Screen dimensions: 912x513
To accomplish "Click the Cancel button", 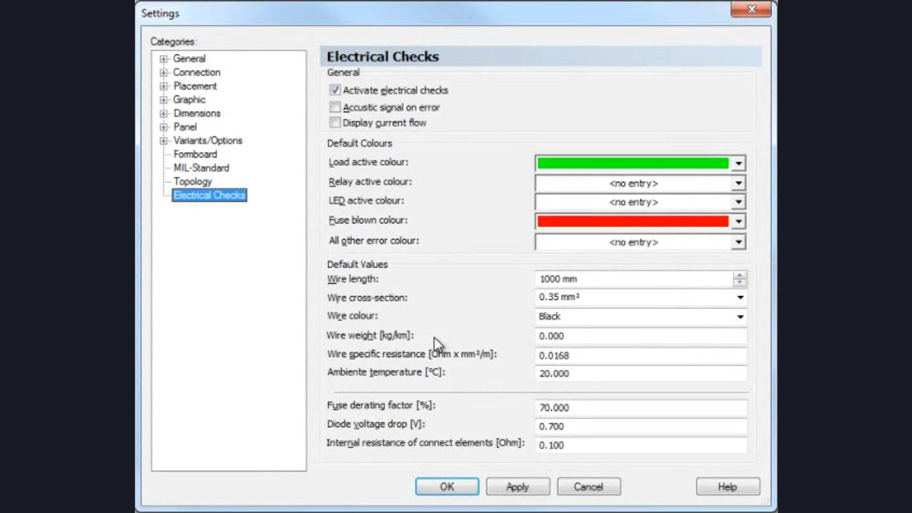I will click(x=588, y=487).
